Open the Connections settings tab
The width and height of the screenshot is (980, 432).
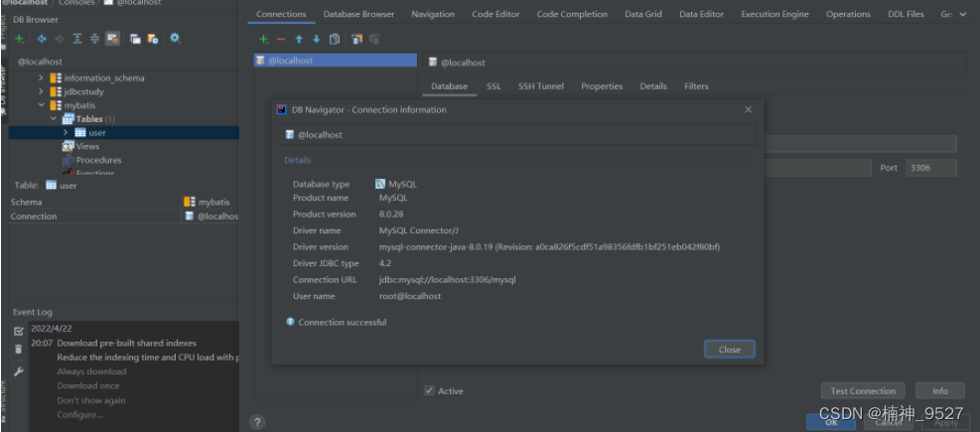coord(281,14)
